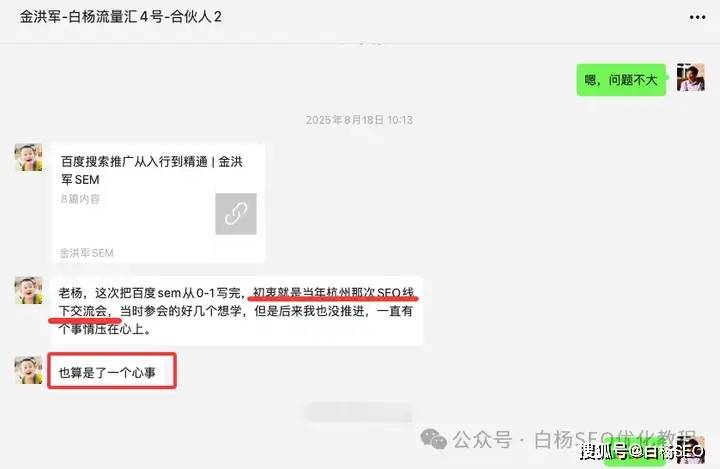
Task: Open sender avatar beside the link card
Action: click(28, 158)
